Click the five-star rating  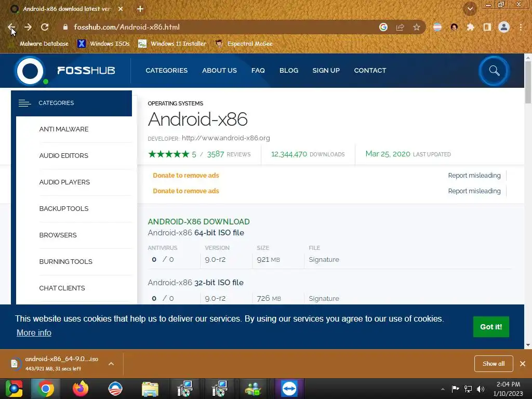[169, 154]
